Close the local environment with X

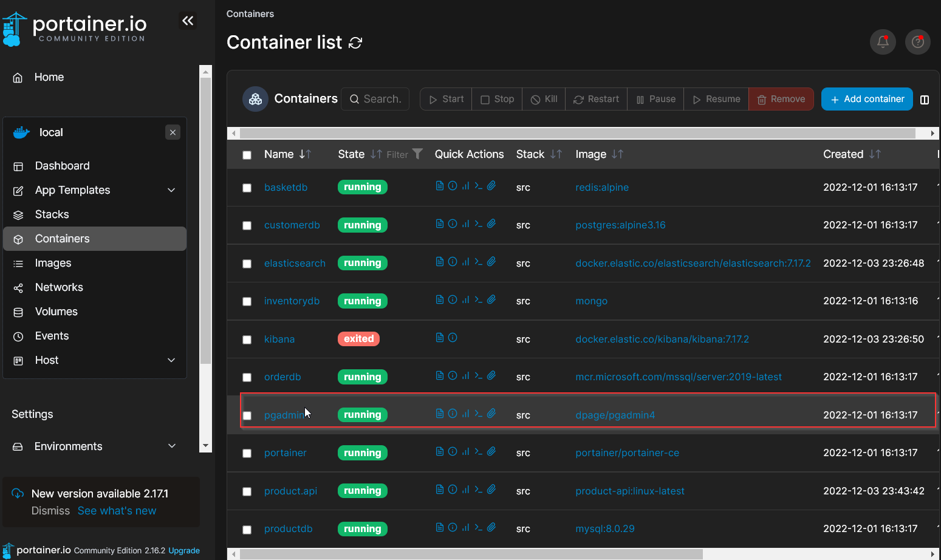click(173, 132)
